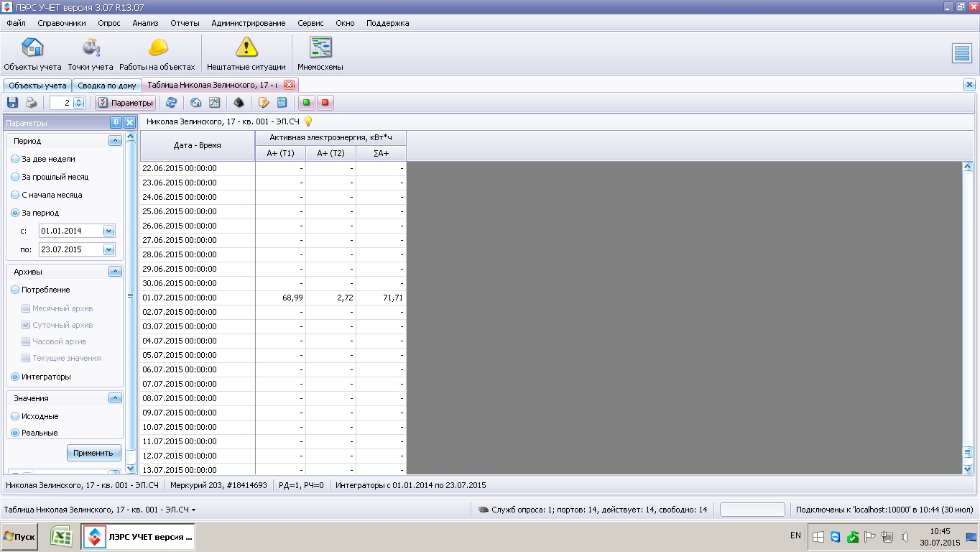The width and height of the screenshot is (980, 552).
Task: Select the За период radio button
Action: (15, 213)
